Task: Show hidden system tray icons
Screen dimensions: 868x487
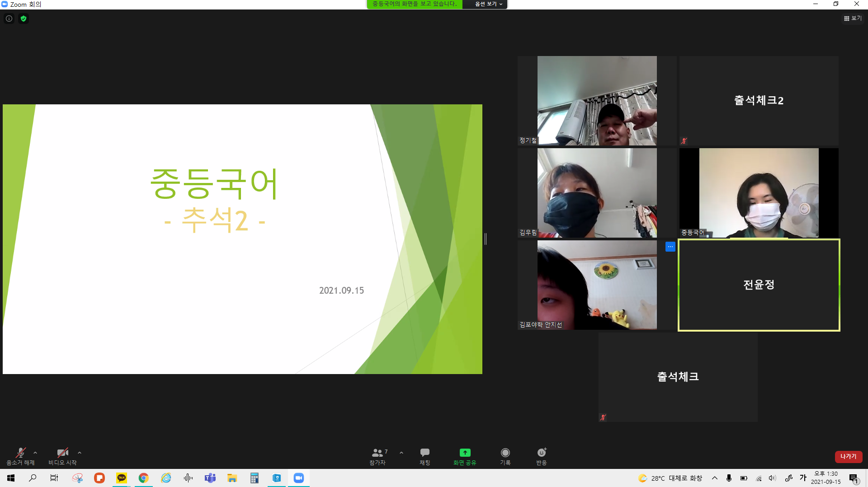Action: point(715,478)
